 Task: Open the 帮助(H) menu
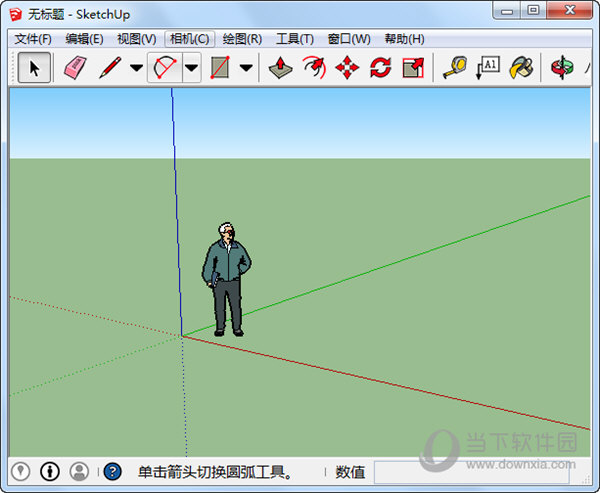pos(404,39)
